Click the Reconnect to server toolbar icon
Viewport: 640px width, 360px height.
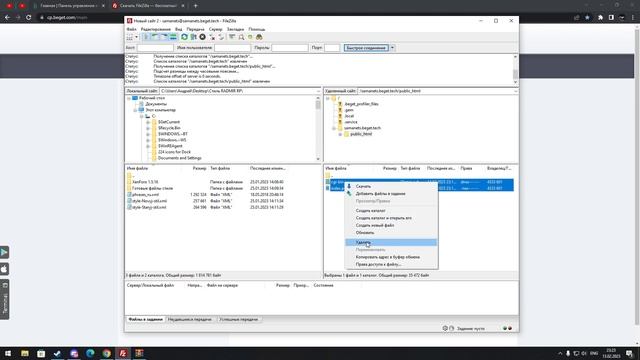pos(221,37)
